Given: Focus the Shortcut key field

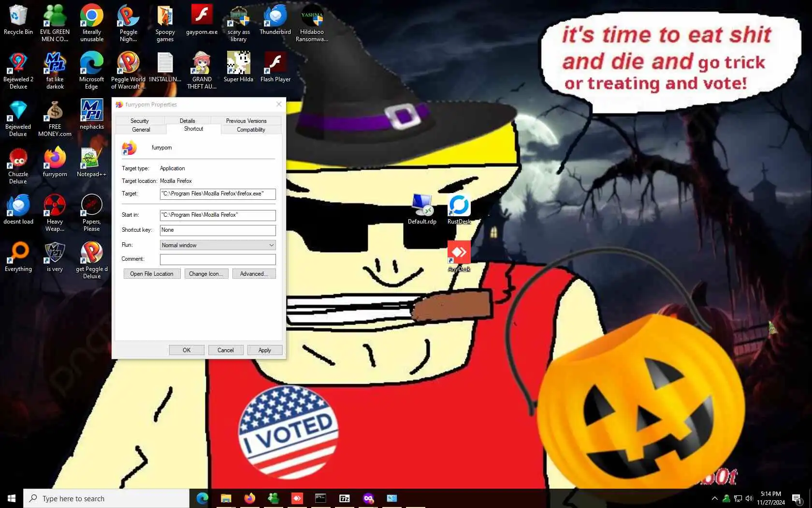Looking at the screenshot, I should coord(217,230).
